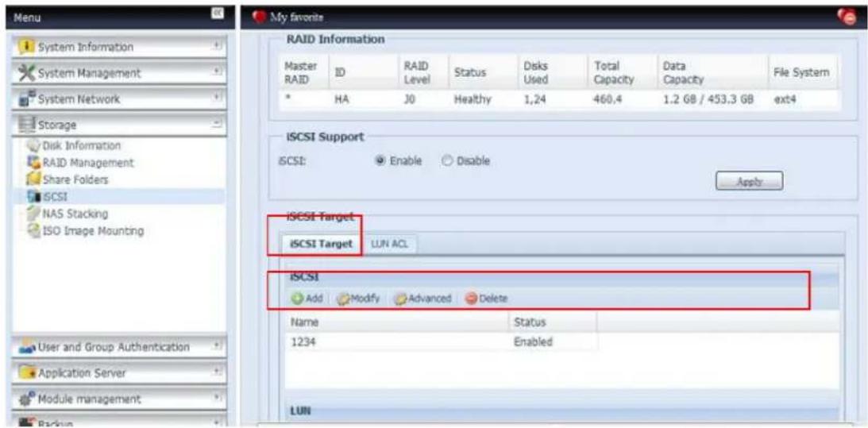Viewport: 868px width, 428px height.
Task: Open the User and Group Authentication section
Action: click(x=119, y=347)
